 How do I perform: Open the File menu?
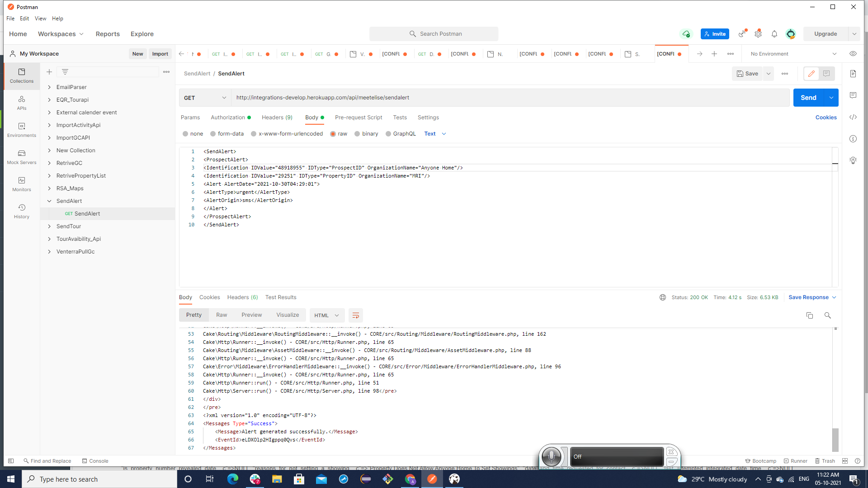coord(10,19)
